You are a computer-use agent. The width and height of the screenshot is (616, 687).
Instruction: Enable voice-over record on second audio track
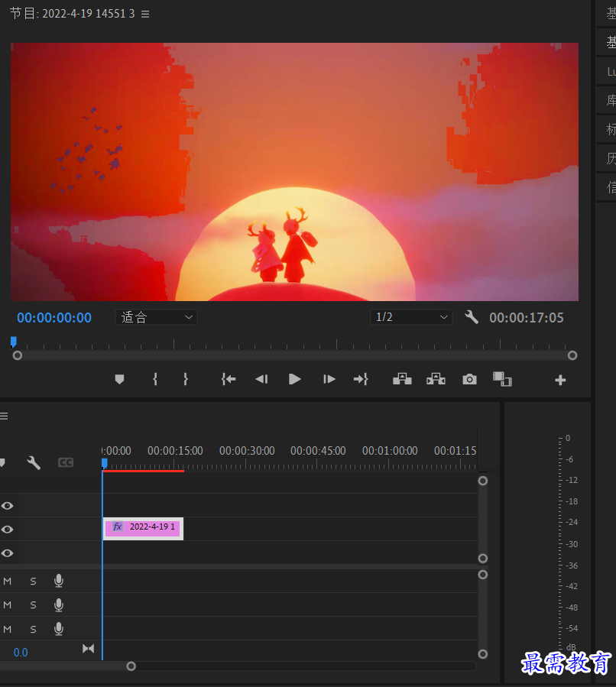(x=59, y=605)
